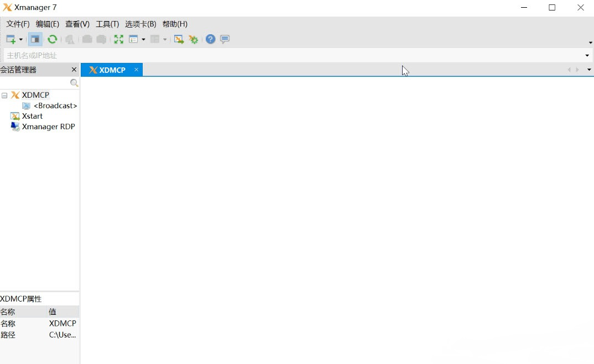
Task: Collapse the XDMCP tree node
Action: point(4,95)
